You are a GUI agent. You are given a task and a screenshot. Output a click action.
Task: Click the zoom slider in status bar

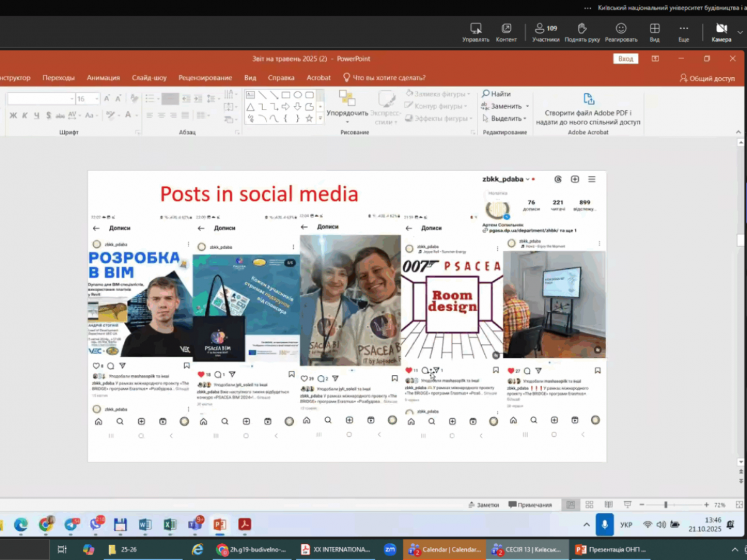[x=665, y=505]
